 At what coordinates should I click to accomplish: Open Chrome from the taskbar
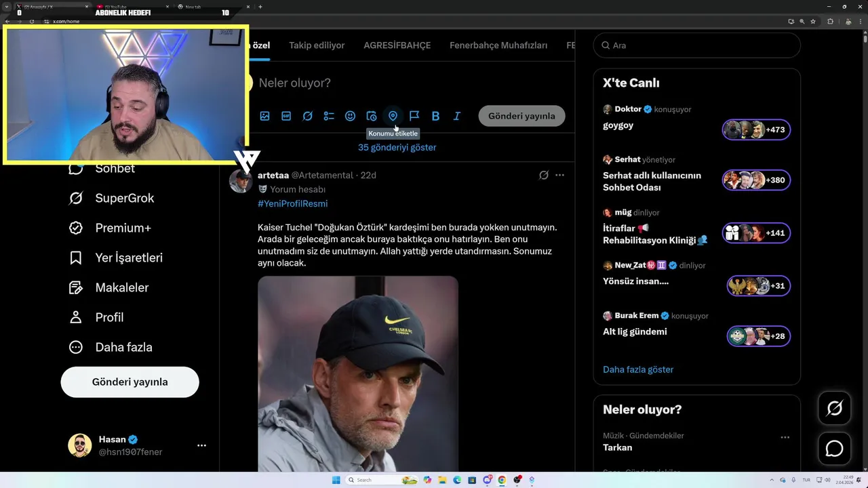[502, 480]
